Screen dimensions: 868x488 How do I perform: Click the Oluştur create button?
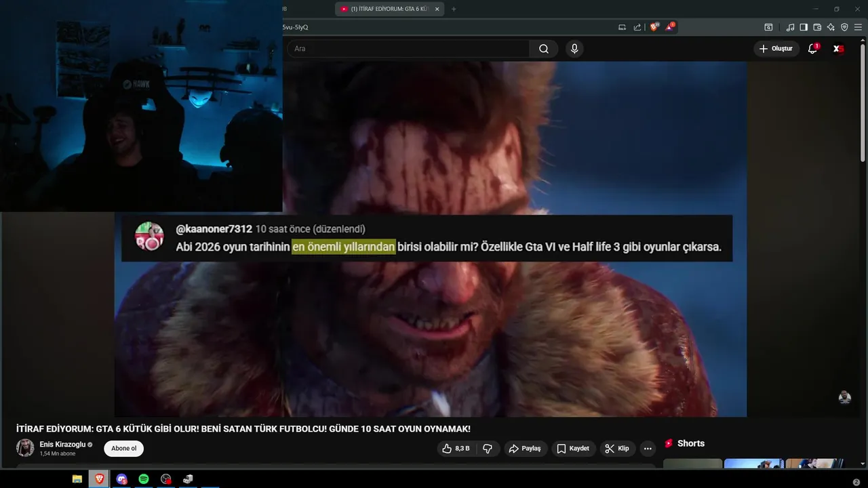point(776,49)
